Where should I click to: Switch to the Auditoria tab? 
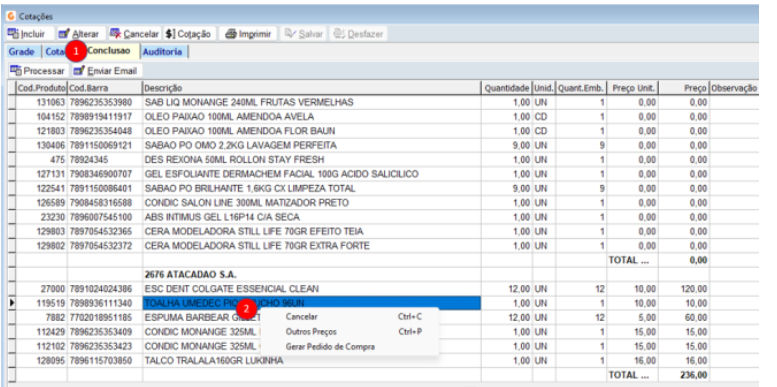point(162,52)
